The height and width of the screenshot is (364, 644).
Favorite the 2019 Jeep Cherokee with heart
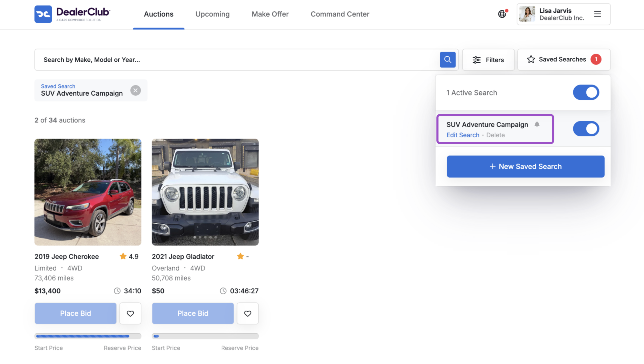(x=130, y=313)
